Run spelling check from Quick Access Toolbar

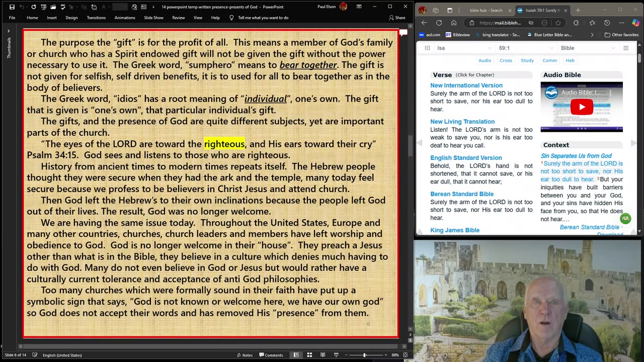pyautogui.click(x=63, y=7)
